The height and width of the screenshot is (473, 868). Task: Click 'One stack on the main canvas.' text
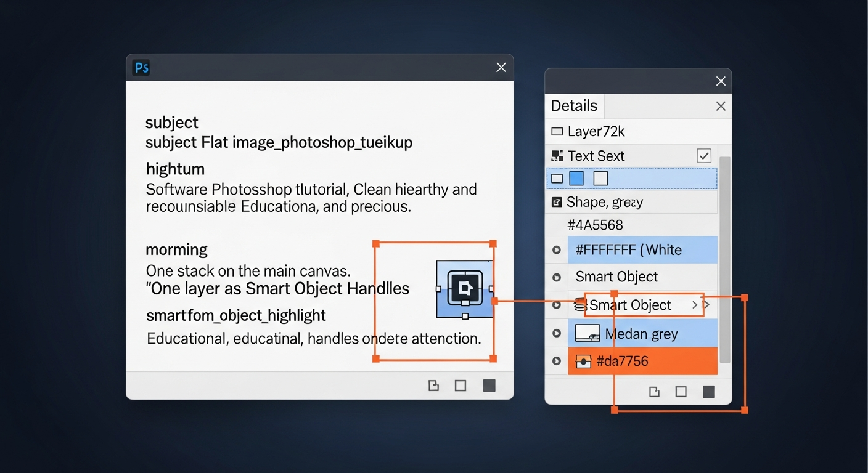(248, 271)
